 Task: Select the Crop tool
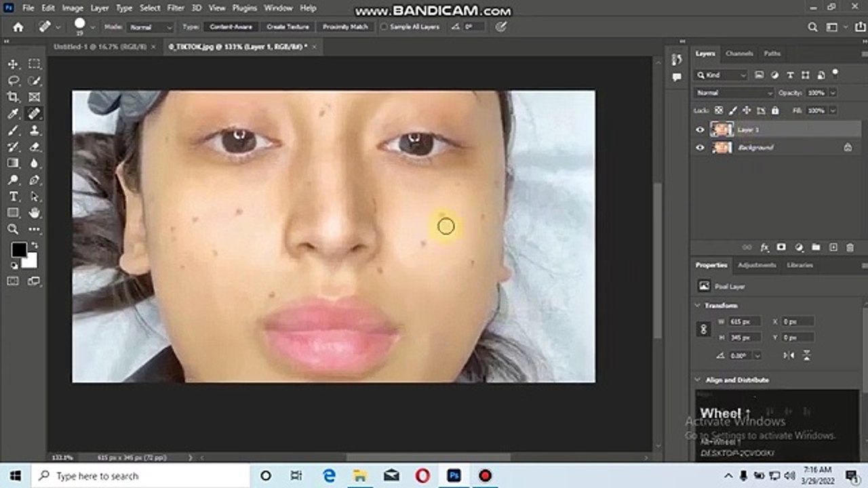point(13,97)
